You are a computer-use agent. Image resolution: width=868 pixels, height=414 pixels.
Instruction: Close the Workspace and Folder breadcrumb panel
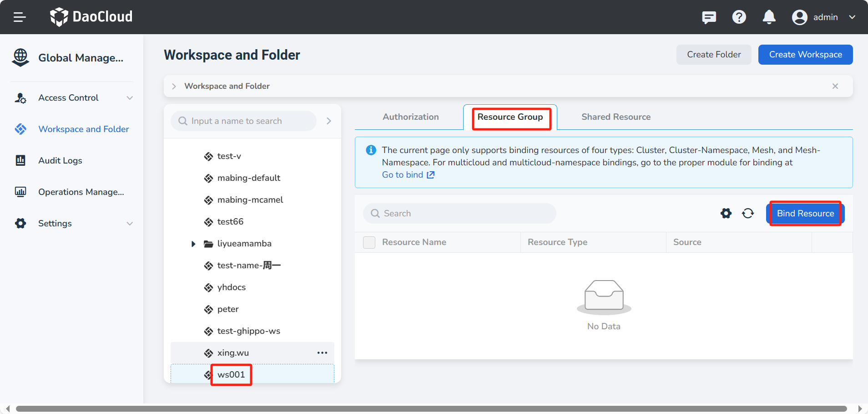[835, 86]
